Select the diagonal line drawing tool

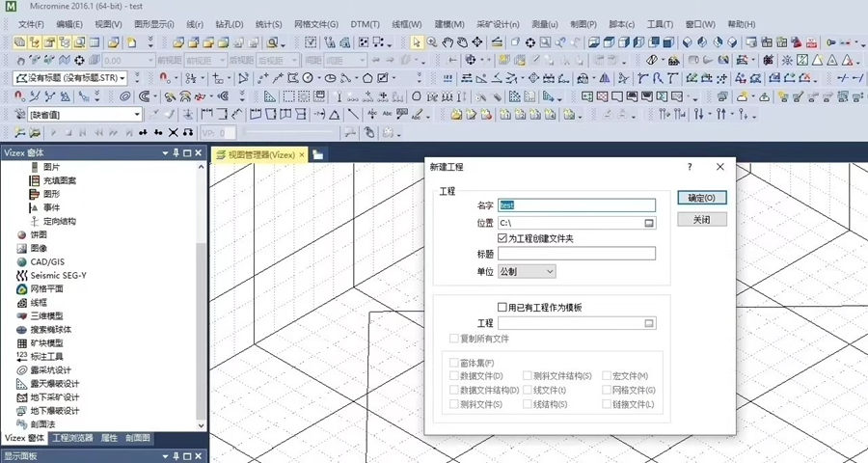click(x=353, y=115)
